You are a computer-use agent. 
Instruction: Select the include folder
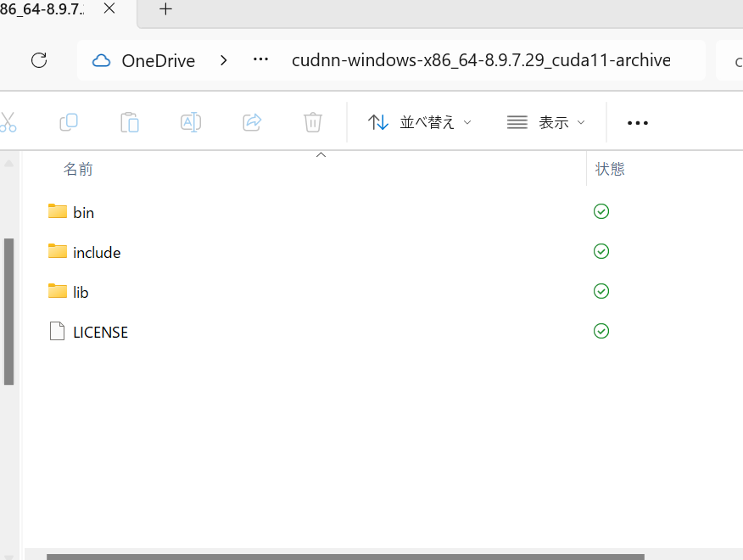(97, 252)
